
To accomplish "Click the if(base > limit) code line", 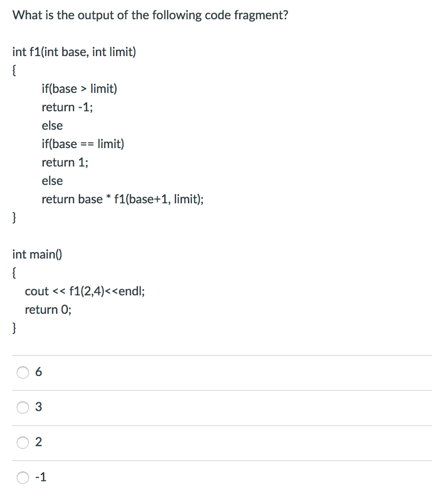I will coord(80,89).
